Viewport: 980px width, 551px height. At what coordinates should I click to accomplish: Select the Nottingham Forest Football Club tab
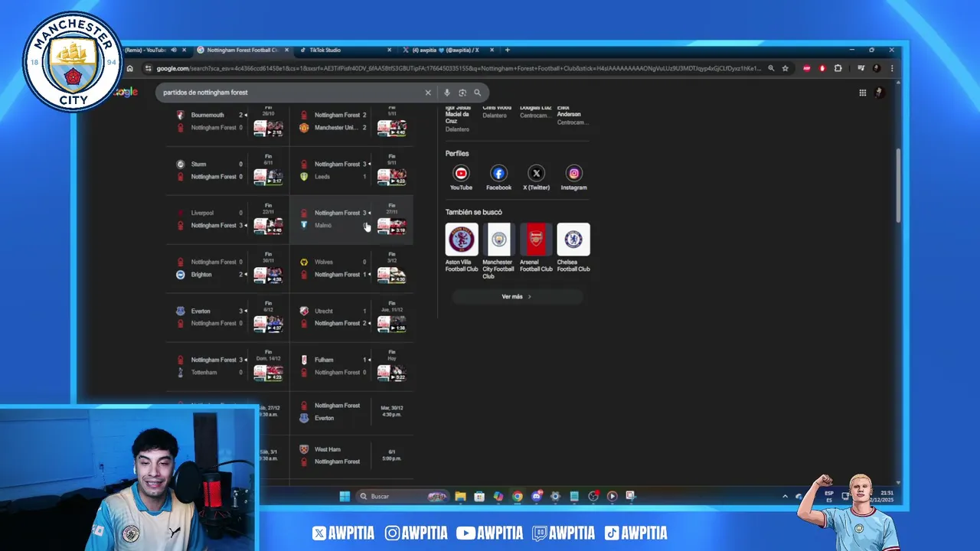[242, 50]
